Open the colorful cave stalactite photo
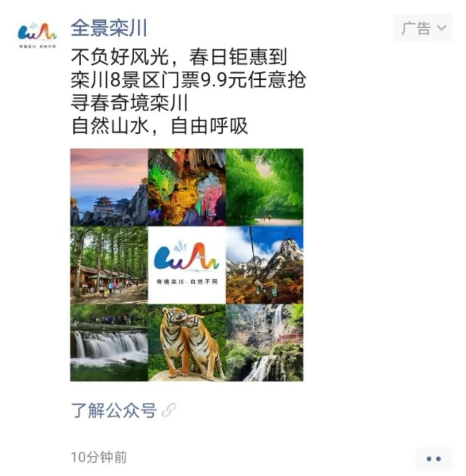466x476 pixels. coord(187,187)
